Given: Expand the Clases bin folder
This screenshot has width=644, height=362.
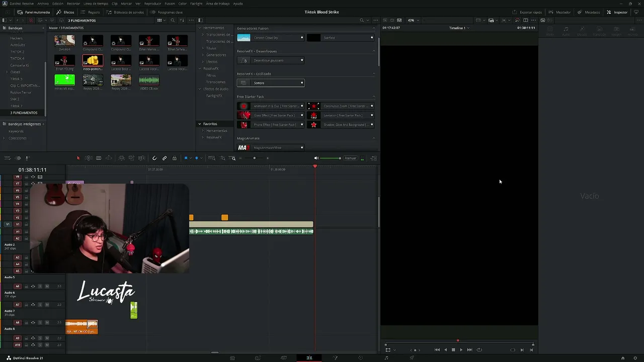Looking at the screenshot, I should (7, 72).
